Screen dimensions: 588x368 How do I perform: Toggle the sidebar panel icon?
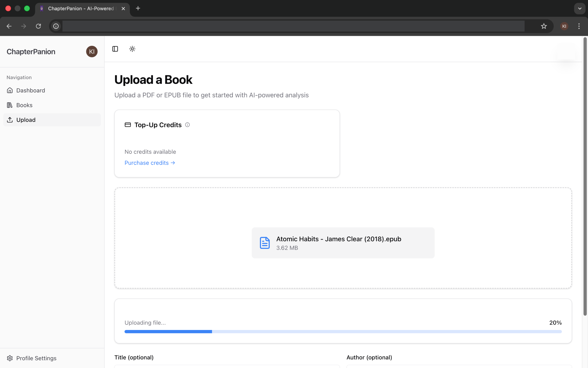click(x=115, y=49)
